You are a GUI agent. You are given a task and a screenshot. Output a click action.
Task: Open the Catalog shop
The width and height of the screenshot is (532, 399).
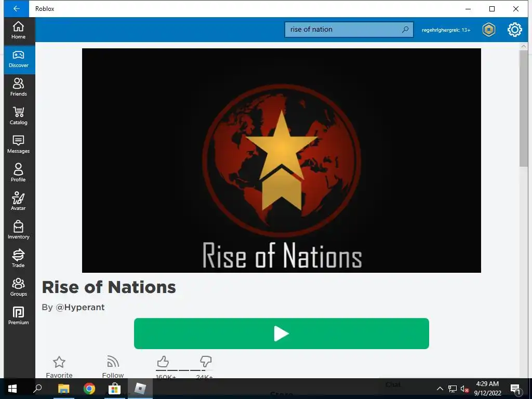(x=19, y=116)
